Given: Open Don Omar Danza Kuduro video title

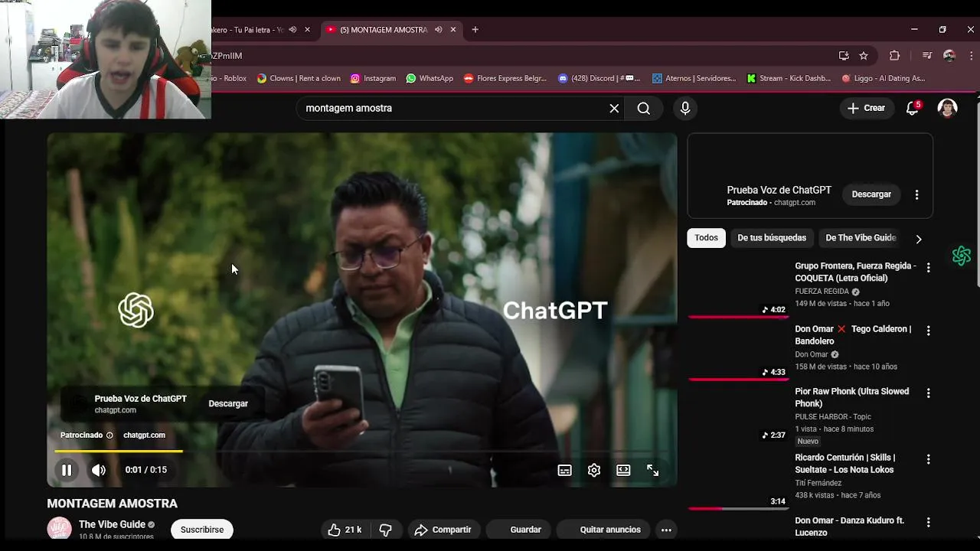Looking at the screenshot, I should 850,527.
